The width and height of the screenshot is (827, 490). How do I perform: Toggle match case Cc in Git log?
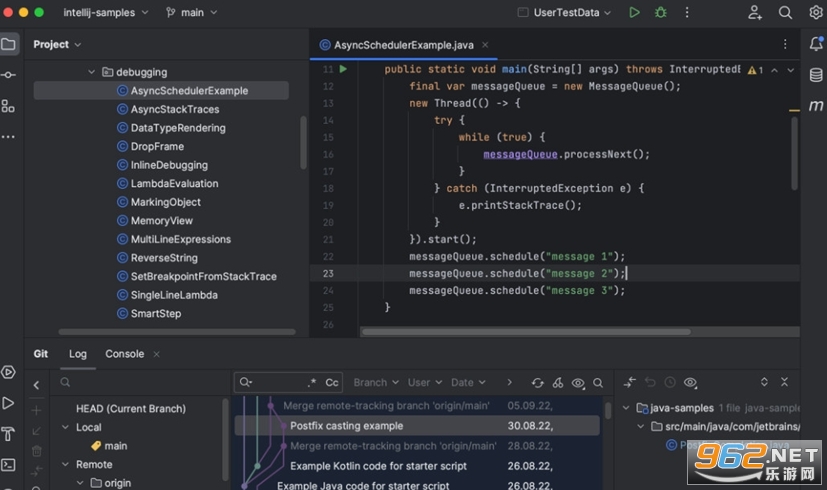332,382
